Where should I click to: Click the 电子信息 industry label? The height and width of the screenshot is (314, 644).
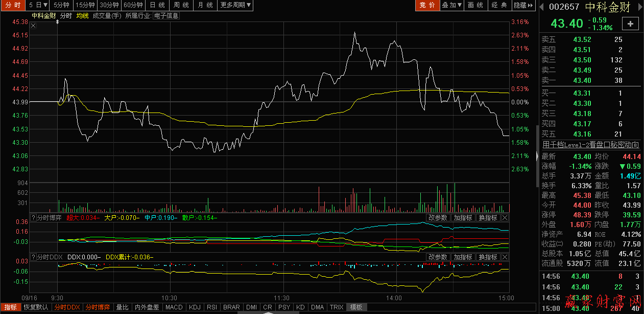[166, 16]
